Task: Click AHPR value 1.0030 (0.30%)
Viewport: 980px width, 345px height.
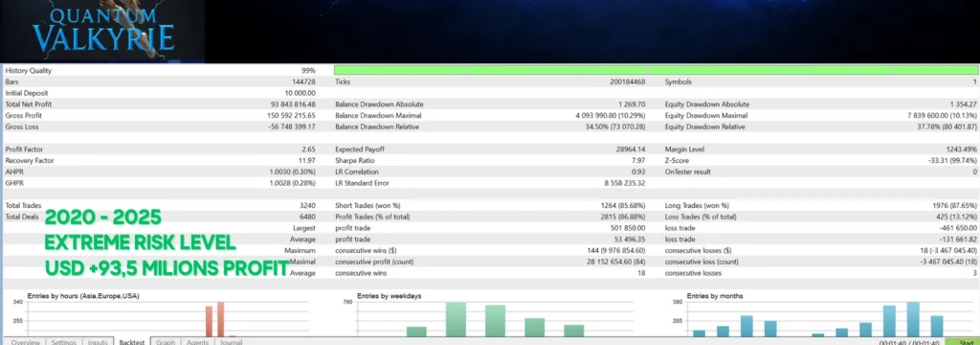Action: click(x=293, y=172)
